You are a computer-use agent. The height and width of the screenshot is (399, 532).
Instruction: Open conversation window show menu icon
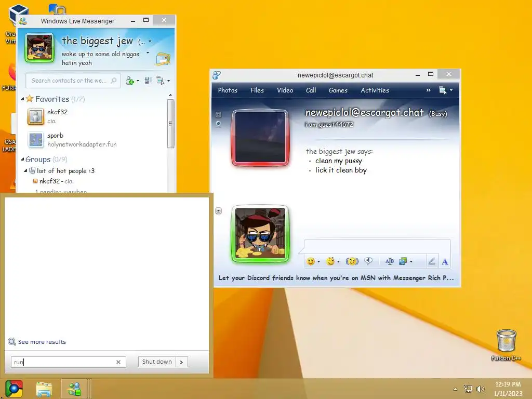[x=443, y=90]
